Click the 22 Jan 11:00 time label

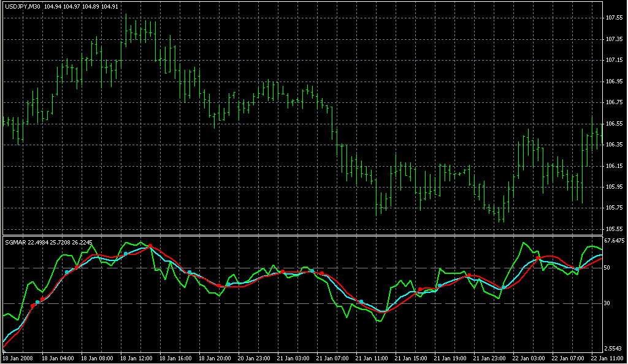point(607,358)
